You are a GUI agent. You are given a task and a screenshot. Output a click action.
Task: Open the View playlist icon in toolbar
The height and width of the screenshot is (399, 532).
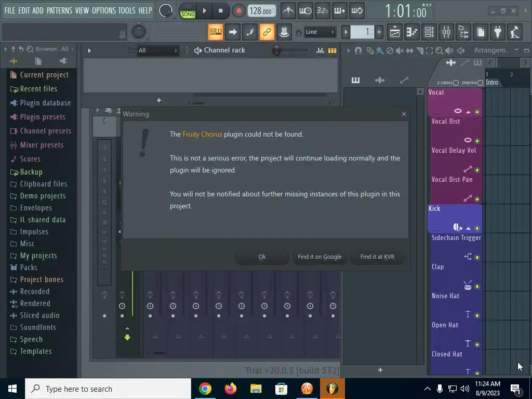(395, 32)
